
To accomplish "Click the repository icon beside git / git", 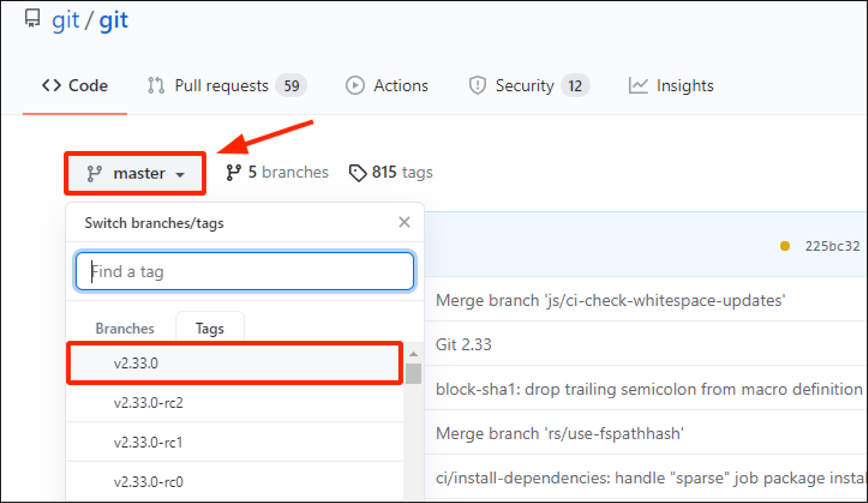I will tap(32, 18).
